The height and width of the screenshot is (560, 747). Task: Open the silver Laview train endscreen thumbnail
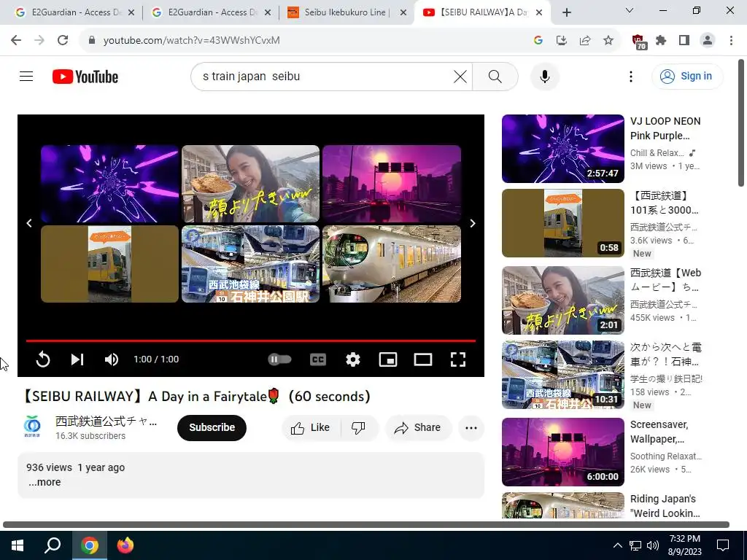[392, 264]
